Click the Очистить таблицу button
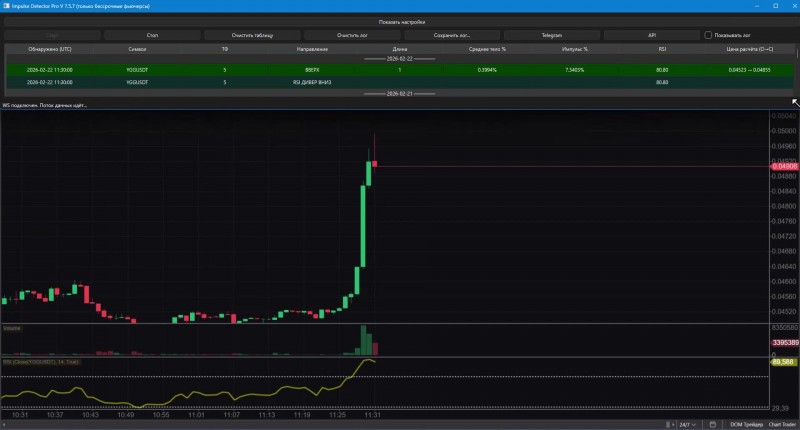 pos(252,35)
